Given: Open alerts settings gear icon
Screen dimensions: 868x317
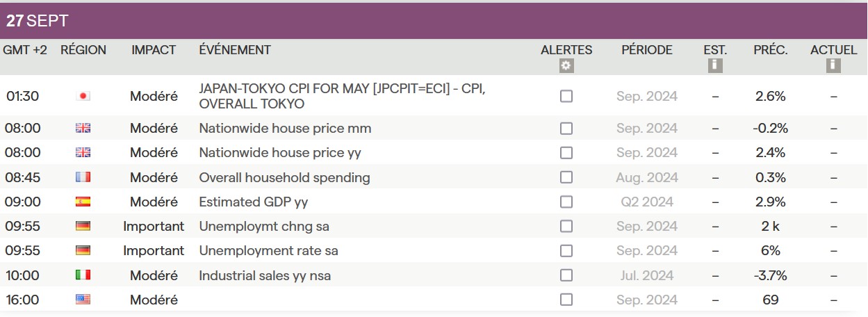Looking at the screenshot, I should [x=566, y=66].
